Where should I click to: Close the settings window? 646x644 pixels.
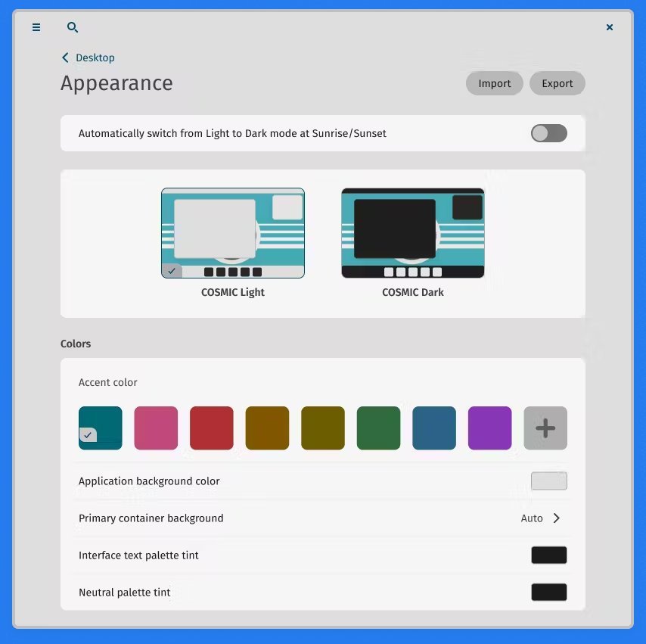coord(610,27)
